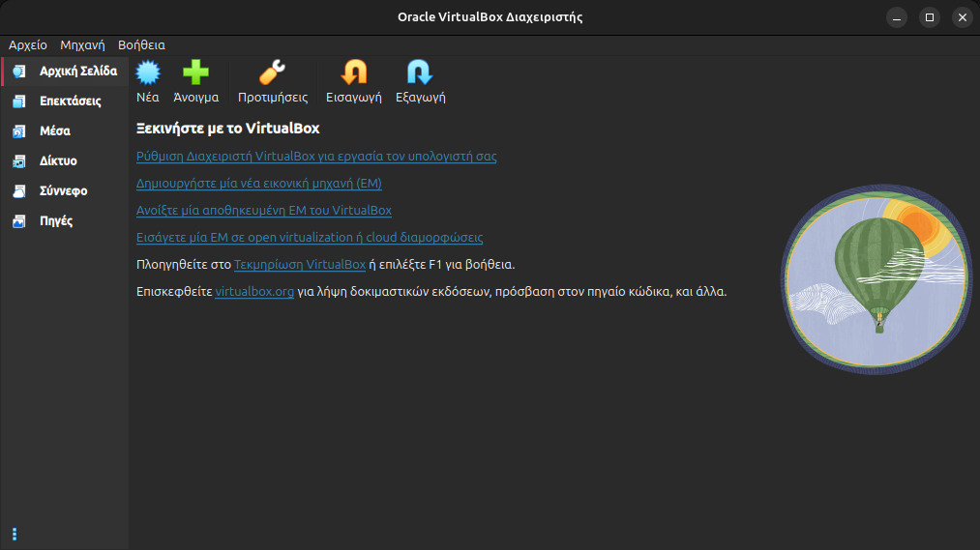Click the Νέα starburst toolbar icon

click(148, 72)
